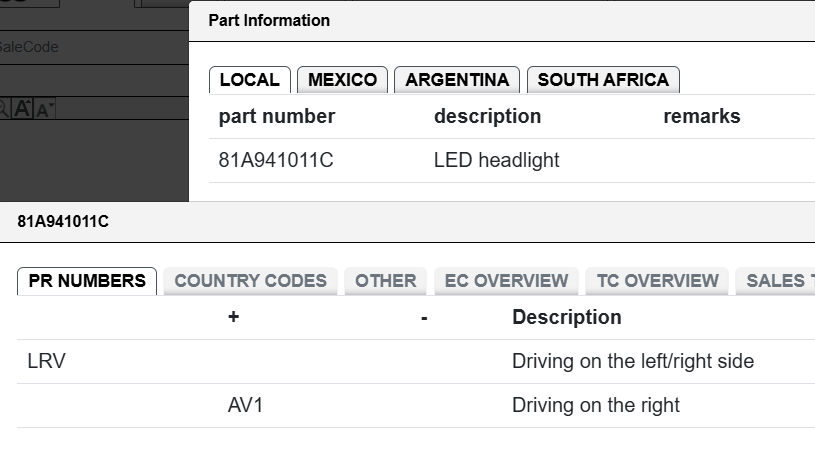
Task: Show the TC OVERVIEW tab
Action: coord(658,281)
